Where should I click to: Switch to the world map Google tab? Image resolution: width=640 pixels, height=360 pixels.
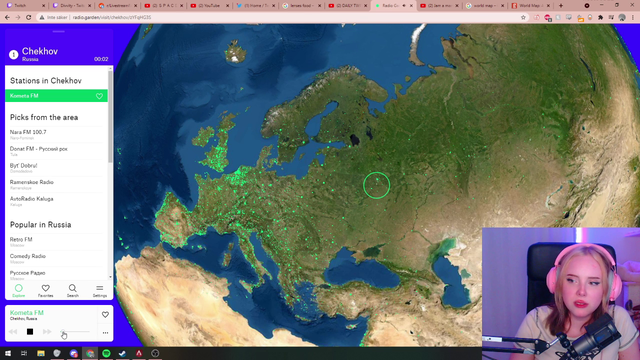tap(485, 6)
